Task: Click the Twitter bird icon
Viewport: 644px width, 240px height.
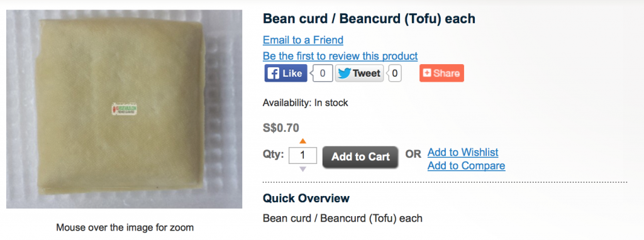Action: point(345,74)
